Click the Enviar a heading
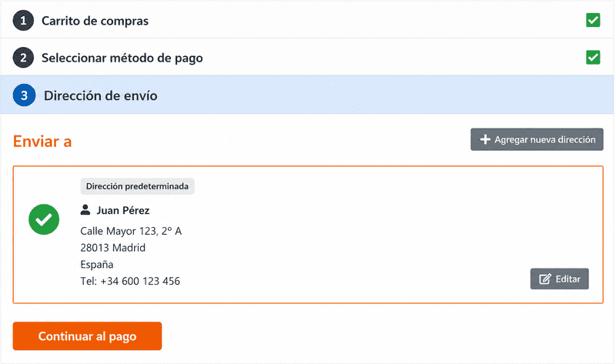 pyautogui.click(x=42, y=142)
